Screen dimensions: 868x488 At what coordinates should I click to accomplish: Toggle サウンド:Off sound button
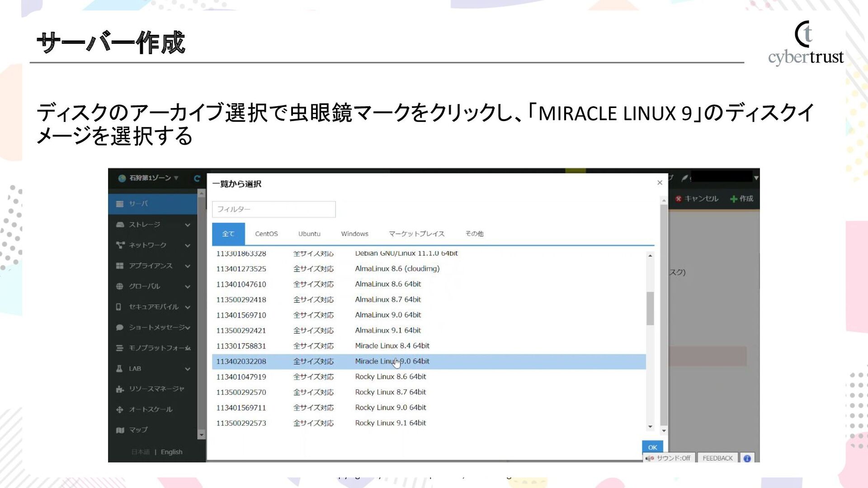[x=669, y=458]
